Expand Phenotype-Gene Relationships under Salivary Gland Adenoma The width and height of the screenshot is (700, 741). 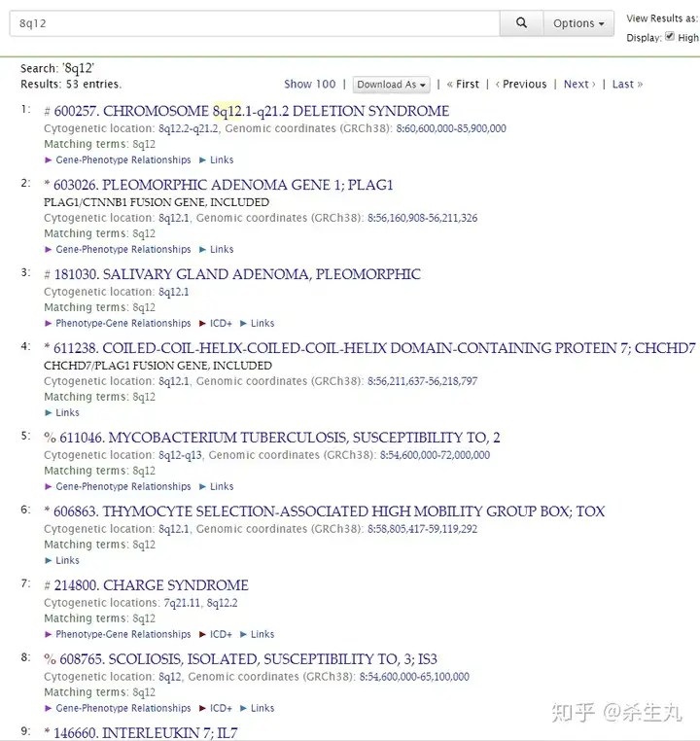point(118,323)
